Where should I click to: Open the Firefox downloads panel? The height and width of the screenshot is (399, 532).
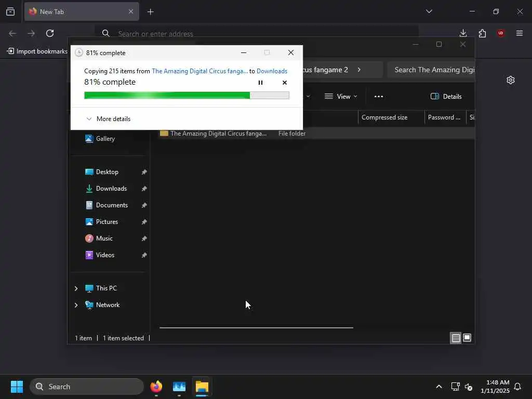coord(463,33)
